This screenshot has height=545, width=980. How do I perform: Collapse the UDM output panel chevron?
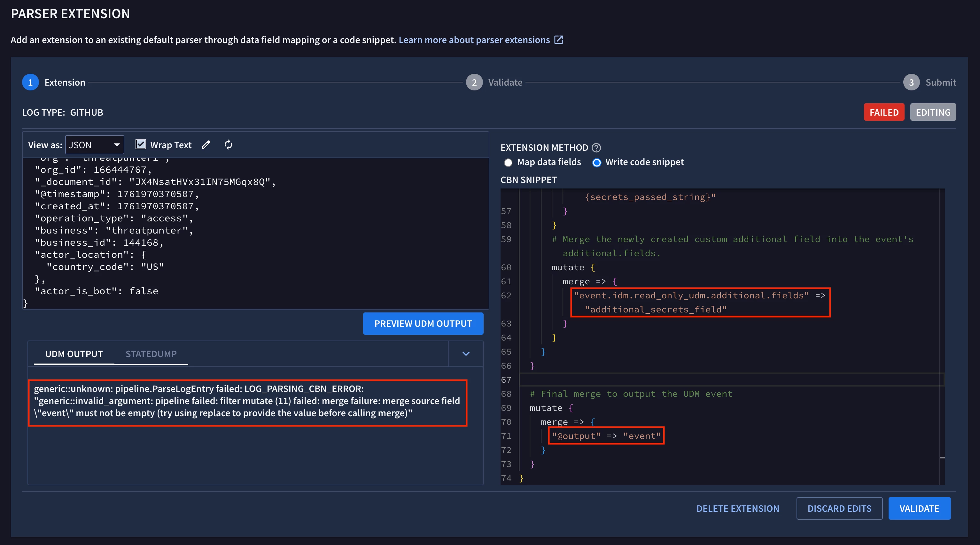(x=466, y=354)
